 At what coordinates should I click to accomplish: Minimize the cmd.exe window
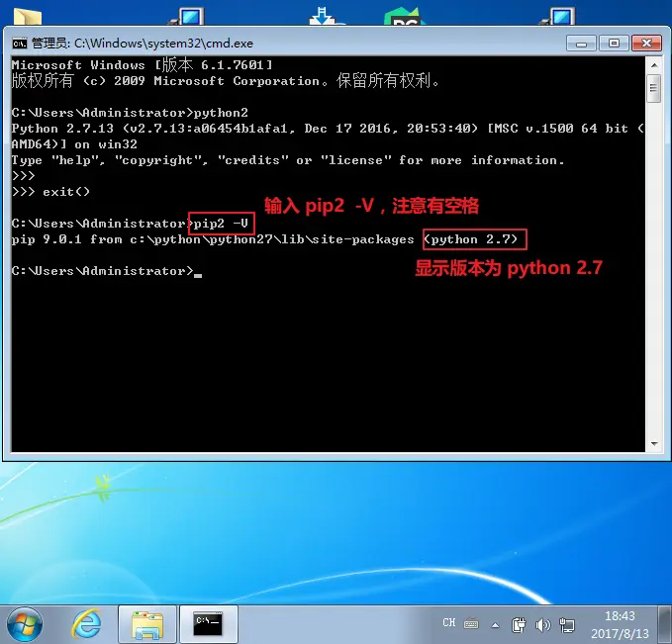[x=581, y=44]
